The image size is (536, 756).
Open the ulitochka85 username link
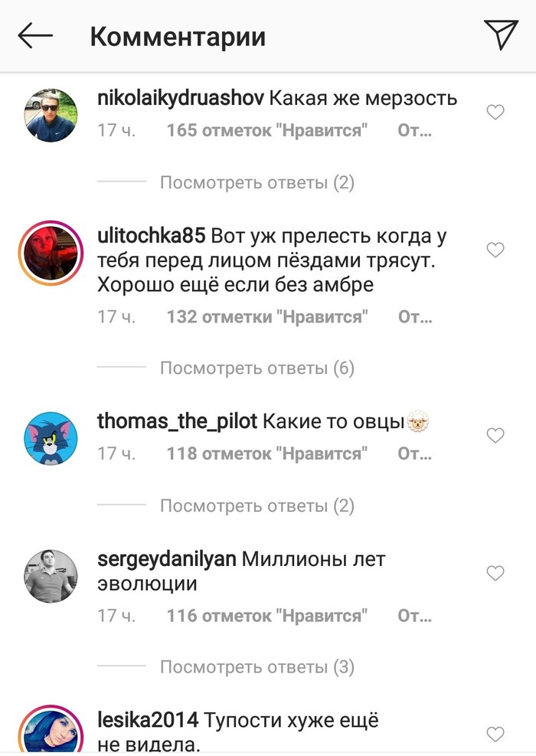[x=152, y=236]
